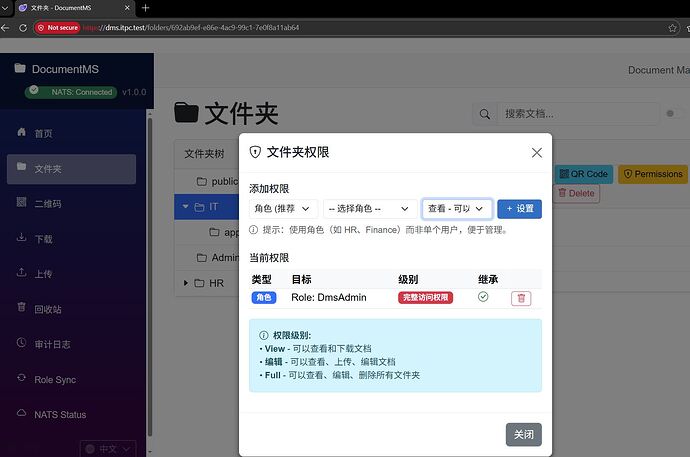
Task: Focus the 搜索文档 search field
Action: tap(578, 114)
